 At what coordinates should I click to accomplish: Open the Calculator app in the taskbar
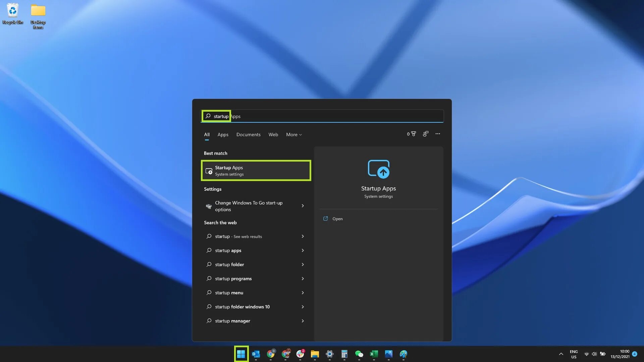point(344,354)
